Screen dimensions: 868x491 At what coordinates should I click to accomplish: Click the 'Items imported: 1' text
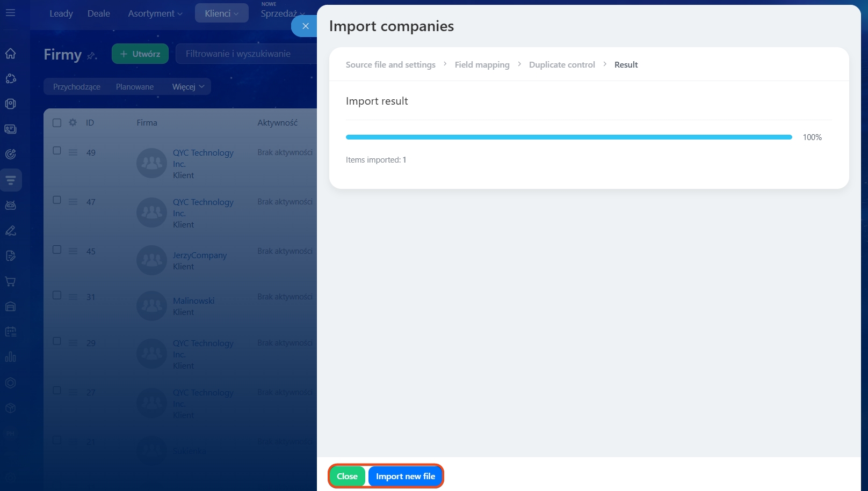click(376, 160)
